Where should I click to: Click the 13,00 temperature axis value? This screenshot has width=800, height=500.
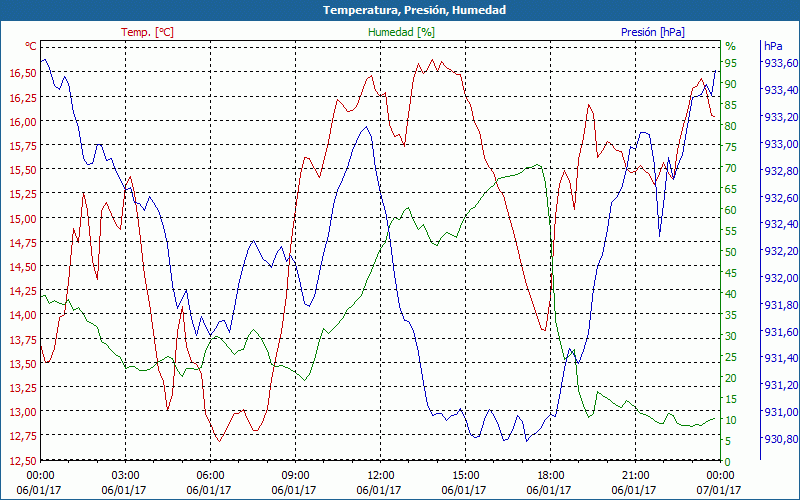coord(23,412)
